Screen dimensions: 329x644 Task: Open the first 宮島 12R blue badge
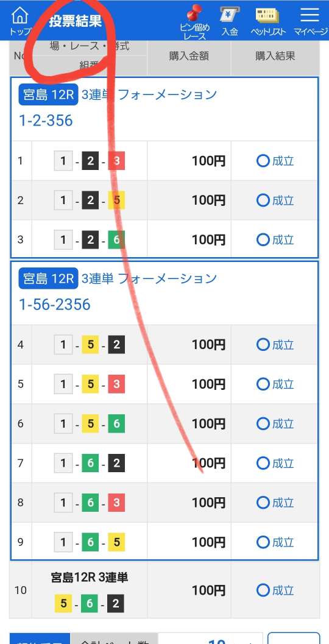point(48,95)
